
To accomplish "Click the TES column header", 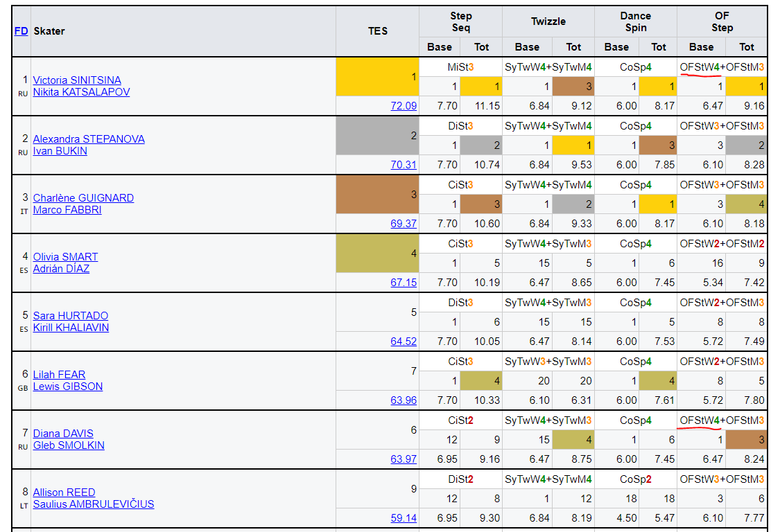I will click(x=378, y=31).
